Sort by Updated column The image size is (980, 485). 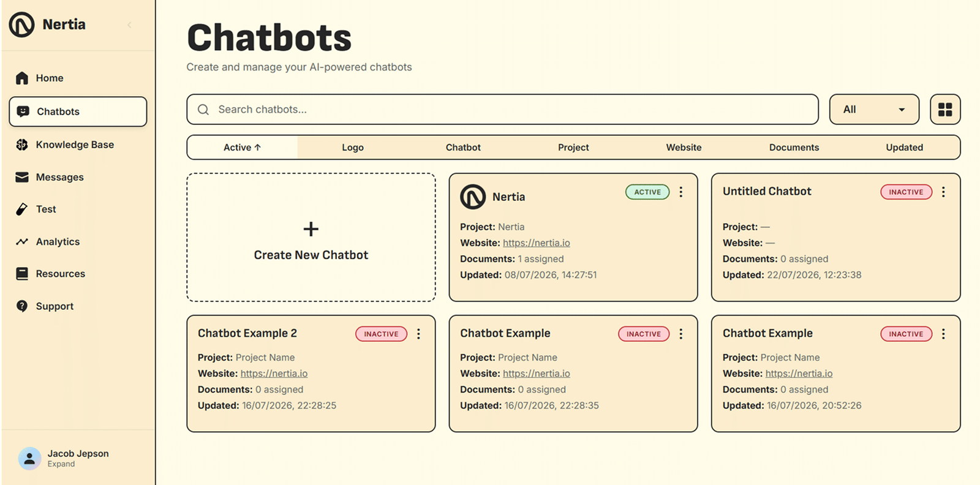pos(904,148)
